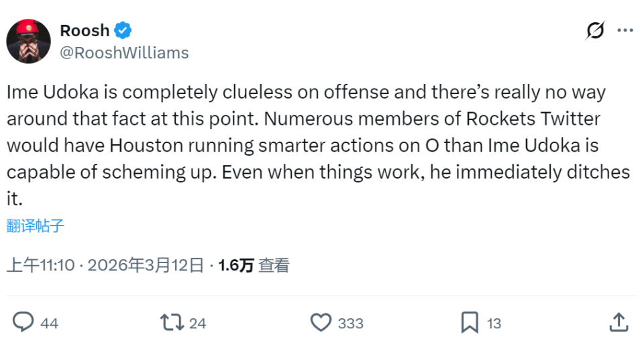Click the repost count 24

(x=197, y=324)
